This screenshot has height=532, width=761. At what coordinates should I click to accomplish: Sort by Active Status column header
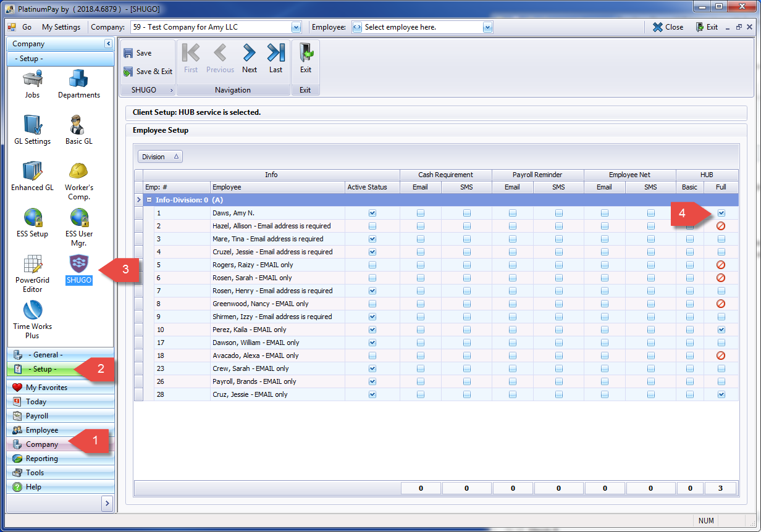coord(372,187)
